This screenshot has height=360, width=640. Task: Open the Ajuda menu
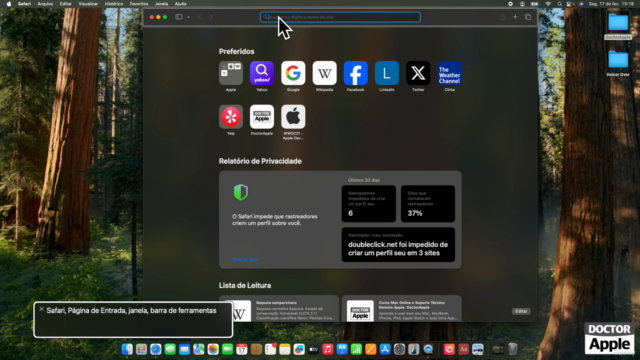coord(180,4)
